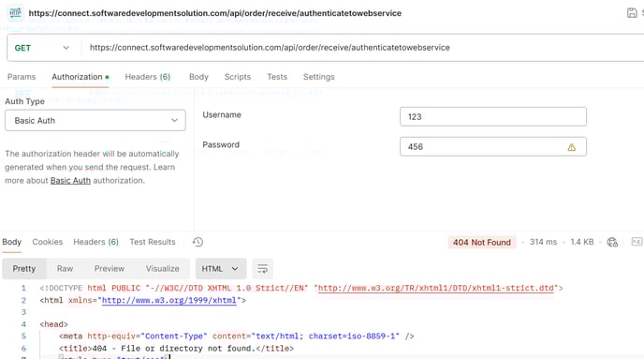This screenshot has height=359, width=644.
Task: Select the Scripts tab
Action: 238,77
